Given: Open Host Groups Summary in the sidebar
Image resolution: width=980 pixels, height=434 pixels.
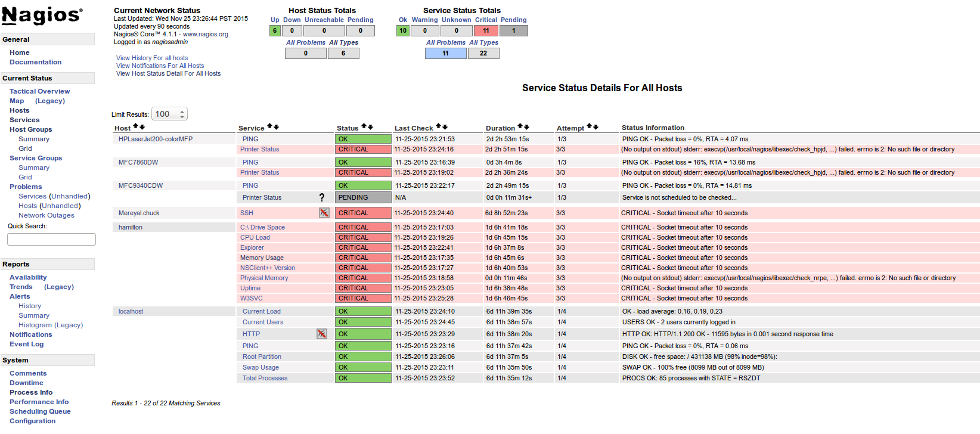Looking at the screenshot, I should tap(34, 139).
